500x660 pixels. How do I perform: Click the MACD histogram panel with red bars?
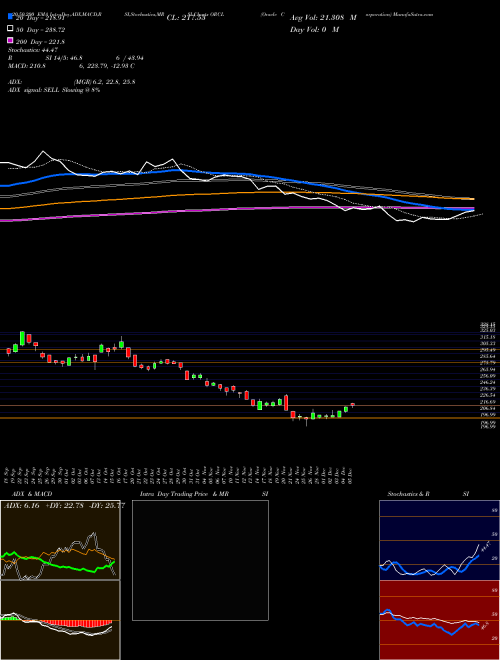(60, 620)
